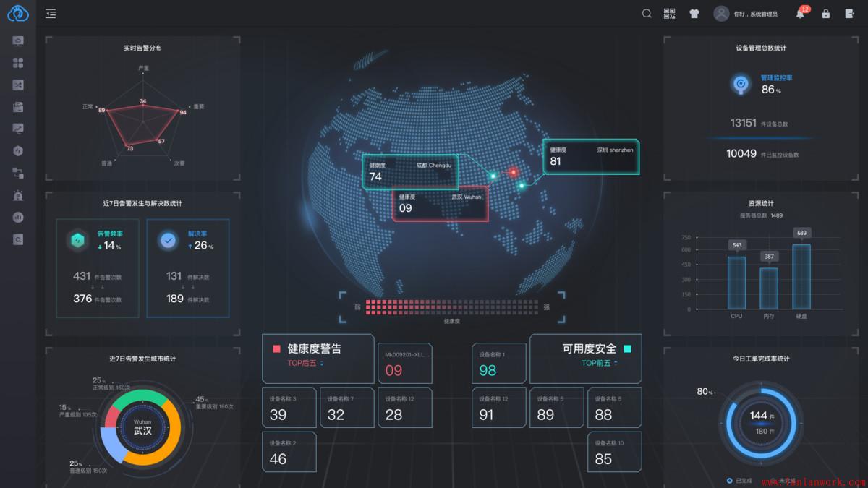Open the search icon in top bar

pyautogui.click(x=647, y=13)
